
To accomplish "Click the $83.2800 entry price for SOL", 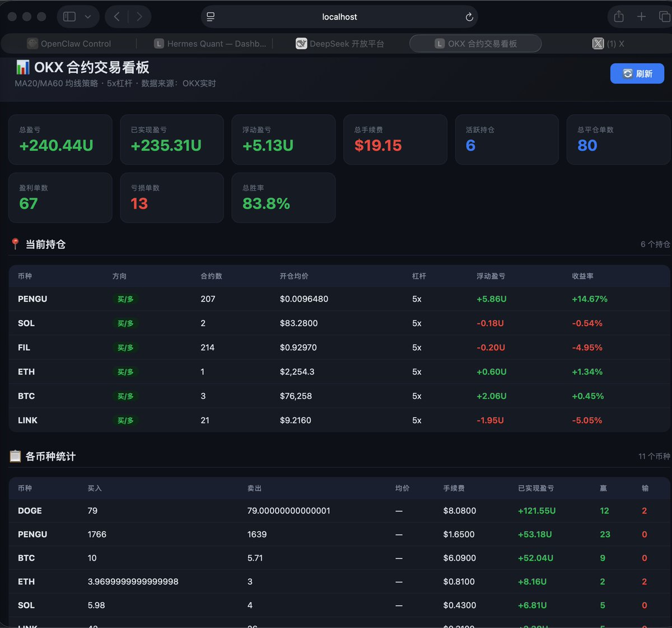I will pyautogui.click(x=298, y=323).
